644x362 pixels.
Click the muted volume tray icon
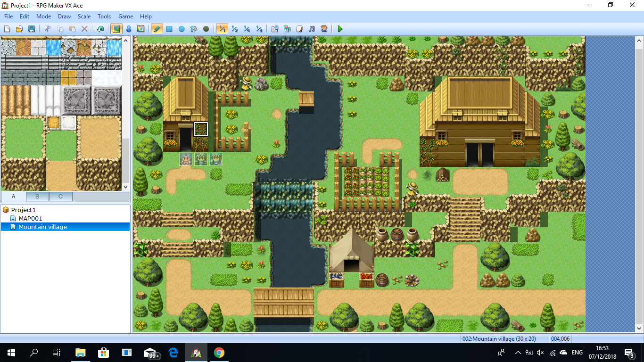pos(540,352)
